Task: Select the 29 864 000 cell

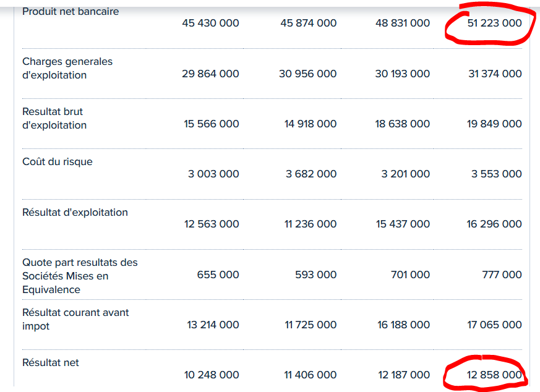Action: 210,74
